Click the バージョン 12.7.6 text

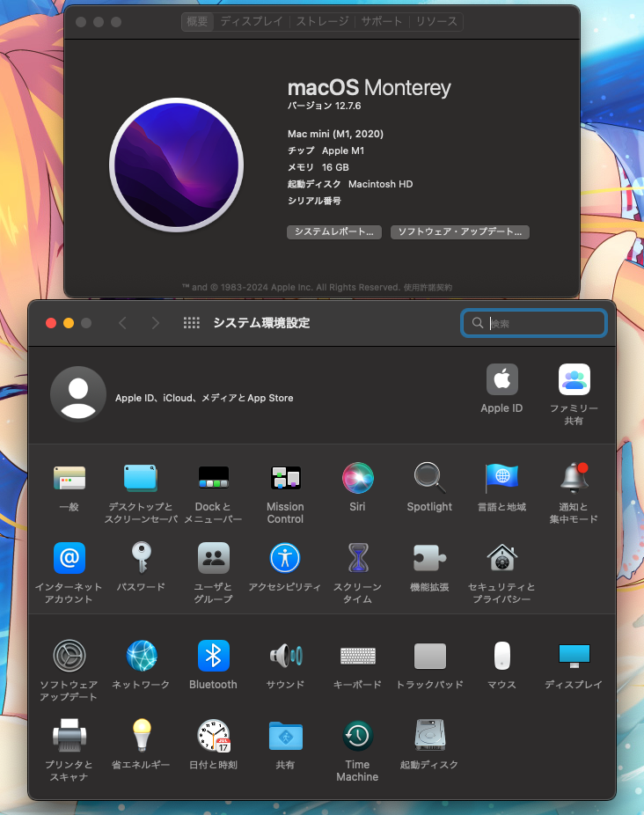(x=325, y=106)
